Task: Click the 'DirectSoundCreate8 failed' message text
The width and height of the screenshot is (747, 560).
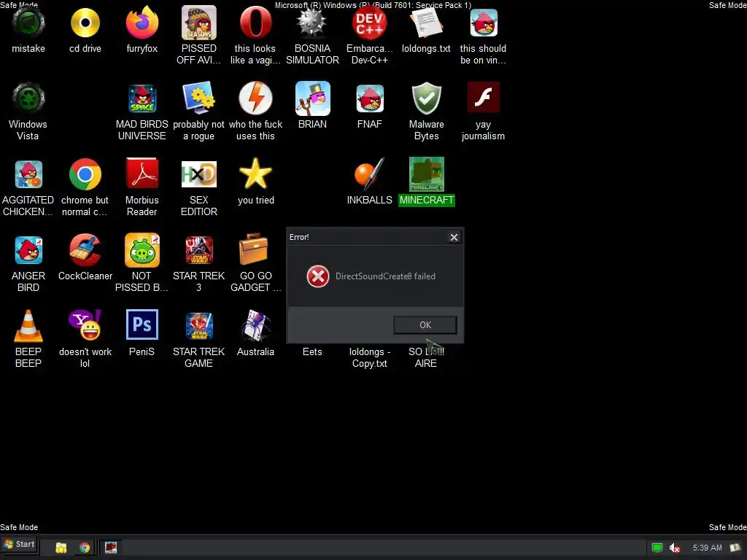Action: [385, 276]
